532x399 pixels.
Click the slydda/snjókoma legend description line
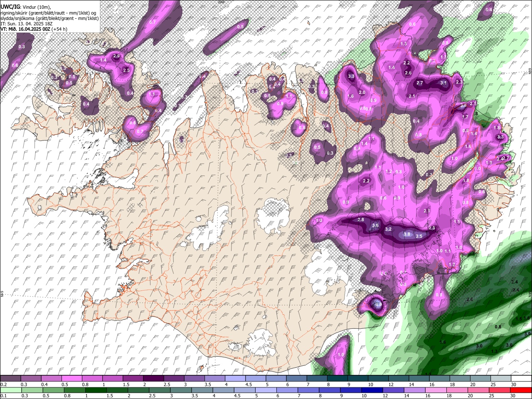coord(49,18)
